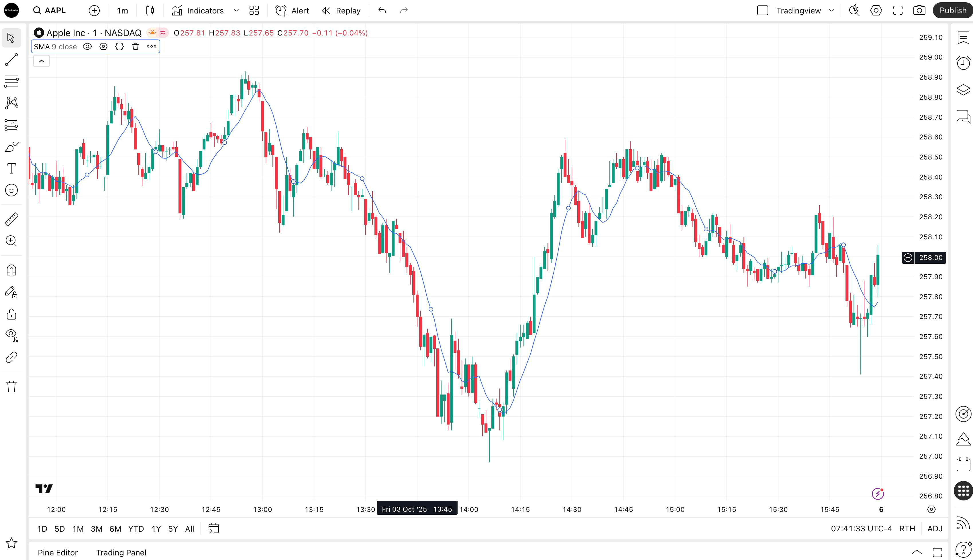This screenshot has height=560, width=973.
Task: Check the box beside the Tradingview layout
Action: tap(762, 10)
